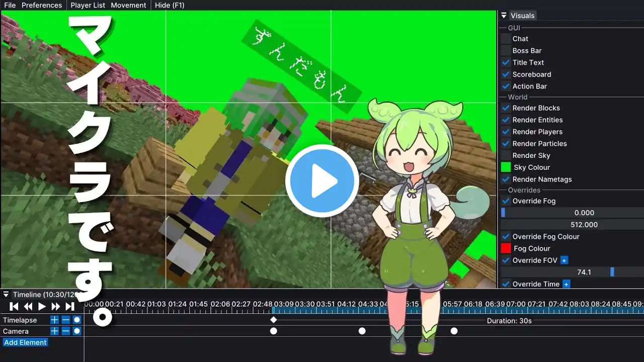This screenshot has height=362, width=644.
Task: Click Hide (F1) in the menu bar
Action: click(170, 5)
